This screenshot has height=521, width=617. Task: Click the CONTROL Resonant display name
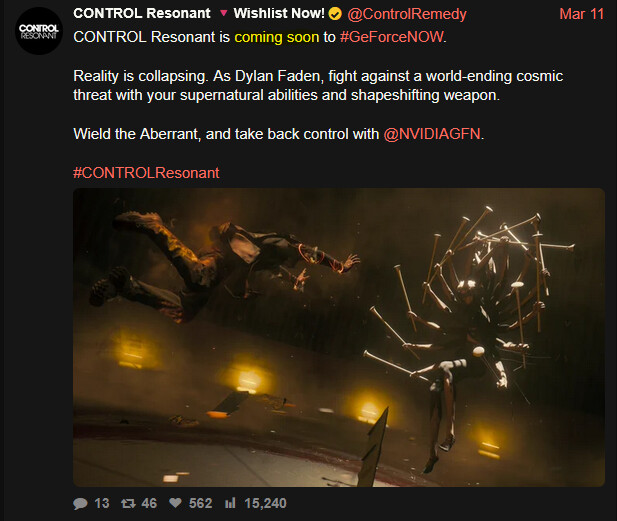[x=142, y=13]
